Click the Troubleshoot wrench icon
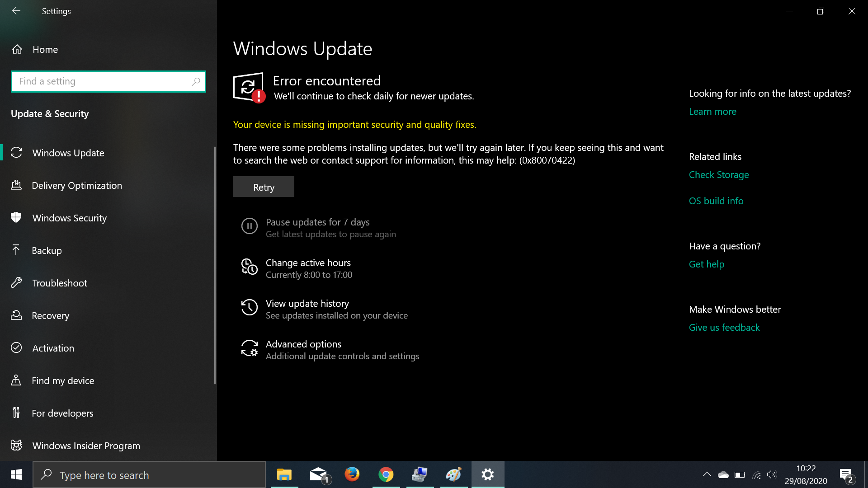868x488 pixels. coord(16,282)
